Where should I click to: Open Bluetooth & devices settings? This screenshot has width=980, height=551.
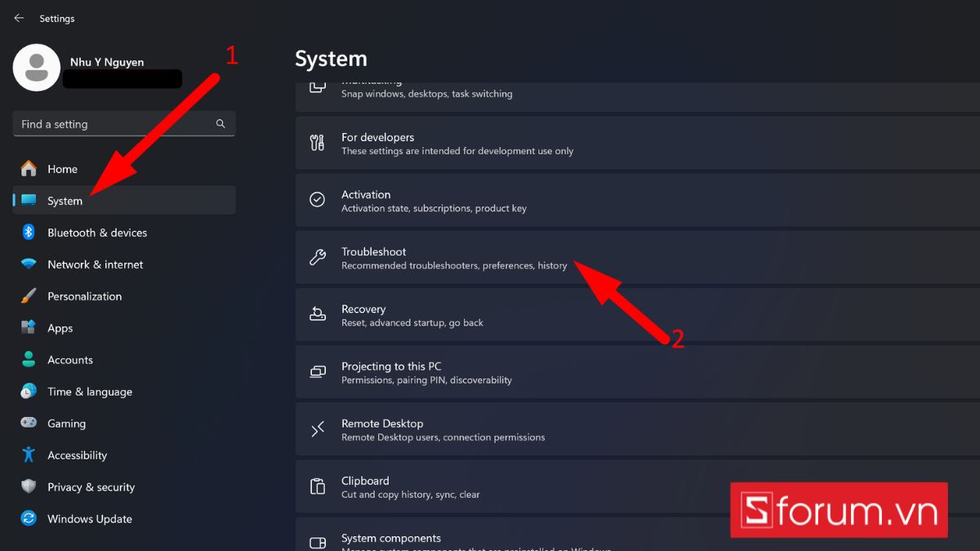tap(124, 233)
